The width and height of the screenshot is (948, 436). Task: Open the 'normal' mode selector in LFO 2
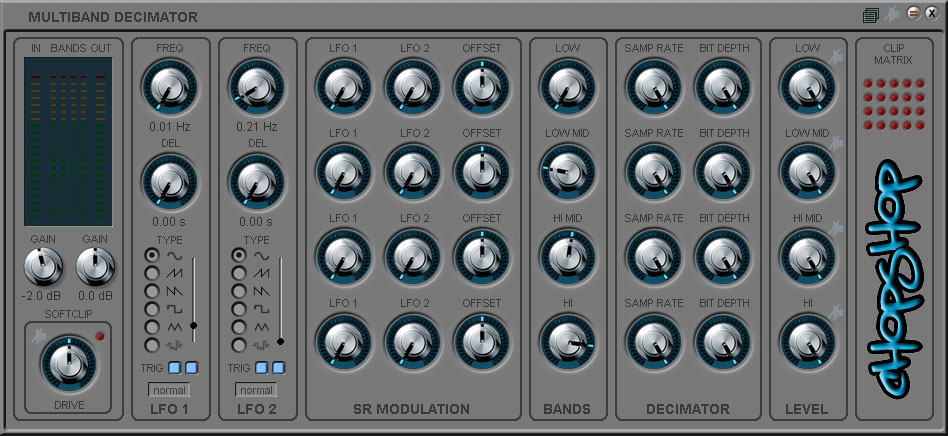pyautogui.click(x=256, y=390)
